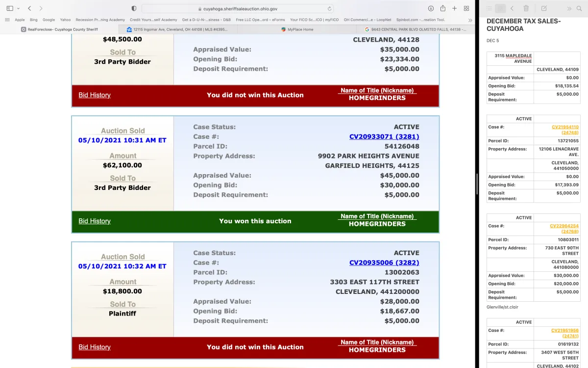Open the Apple bookmark
The image size is (588, 368).
tap(20, 20)
